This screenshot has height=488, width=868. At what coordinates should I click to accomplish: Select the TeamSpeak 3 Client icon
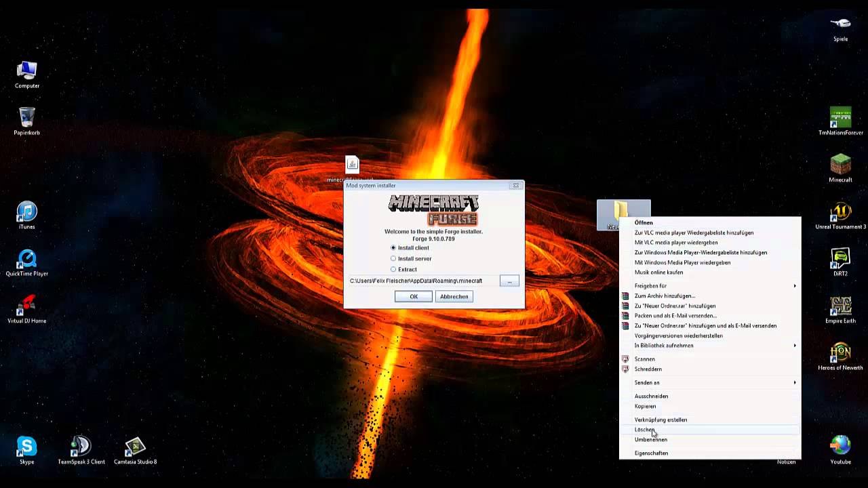[x=81, y=451]
